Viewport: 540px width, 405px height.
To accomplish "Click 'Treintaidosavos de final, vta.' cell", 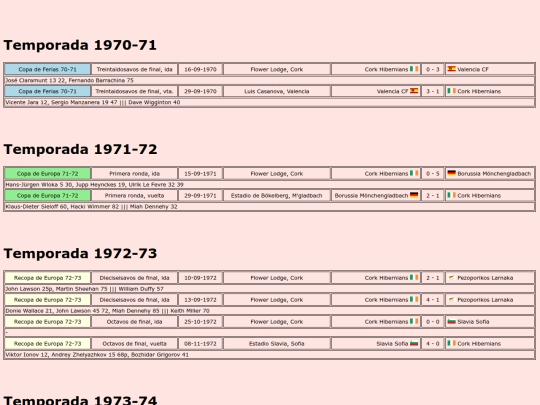I will tap(134, 91).
